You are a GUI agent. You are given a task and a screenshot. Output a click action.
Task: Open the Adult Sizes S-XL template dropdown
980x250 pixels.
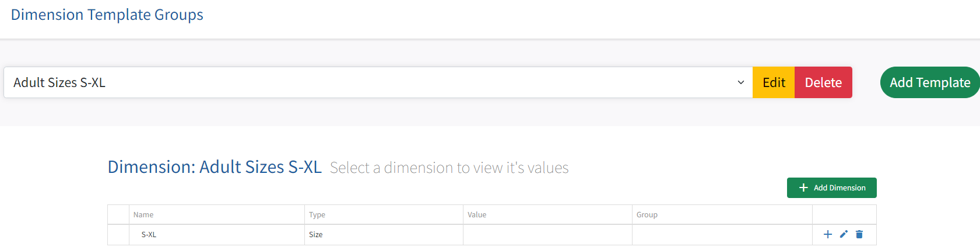point(378,82)
